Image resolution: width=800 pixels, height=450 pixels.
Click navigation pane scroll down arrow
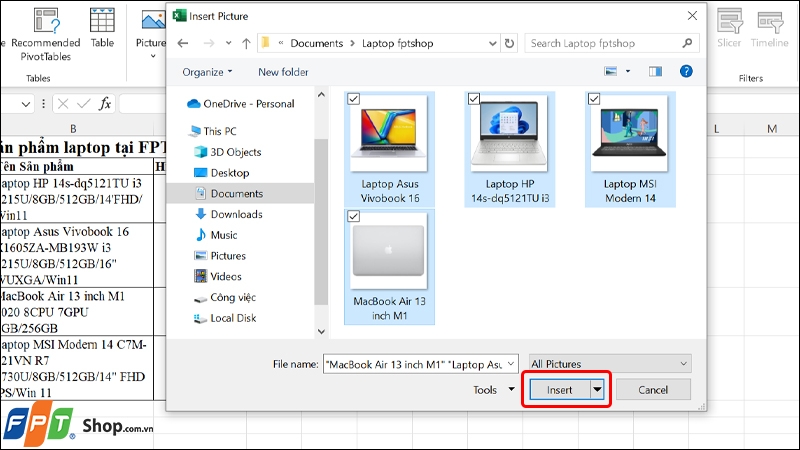321,332
